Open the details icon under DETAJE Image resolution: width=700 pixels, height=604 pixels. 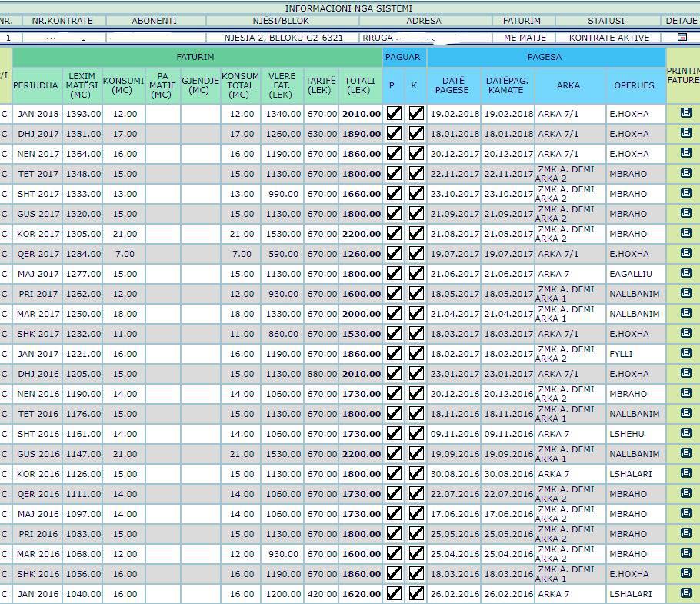click(x=682, y=37)
